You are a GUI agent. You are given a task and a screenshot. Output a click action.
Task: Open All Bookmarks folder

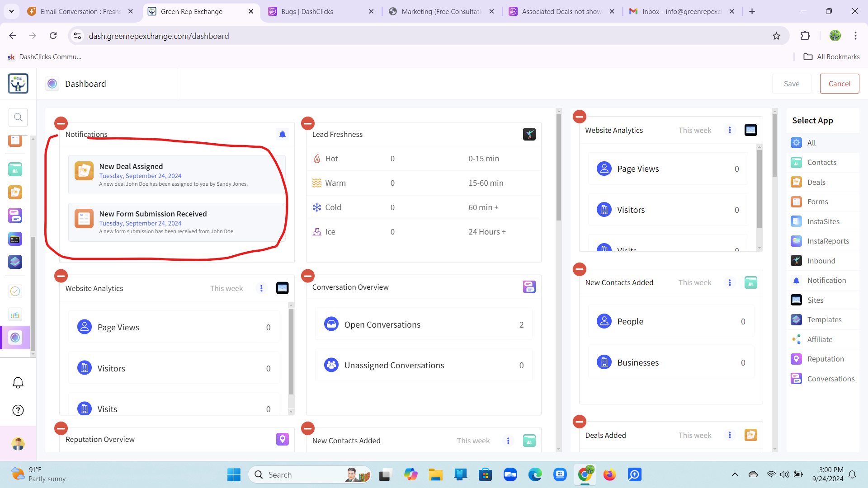click(x=832, y=57)
